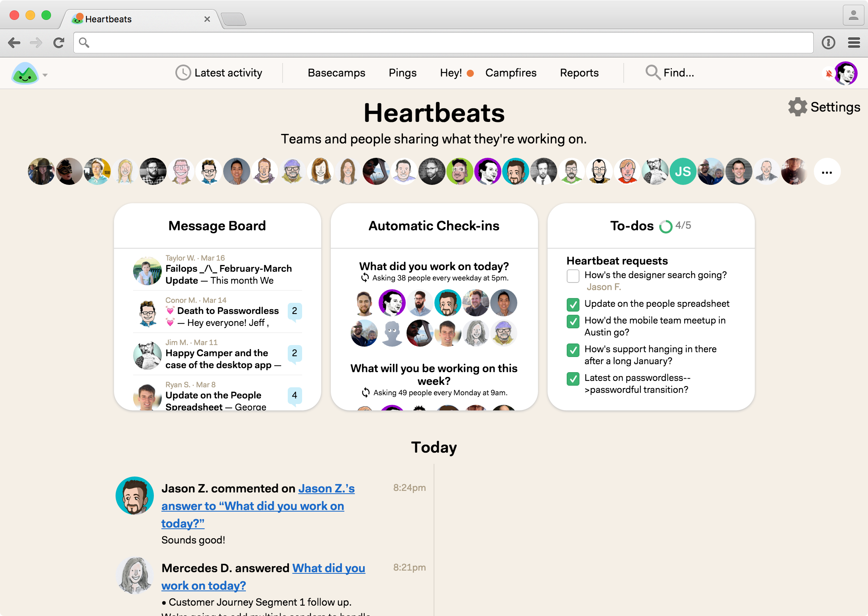
Task: Click the first avatar in the people row
Action: click(x=41, y=172)
